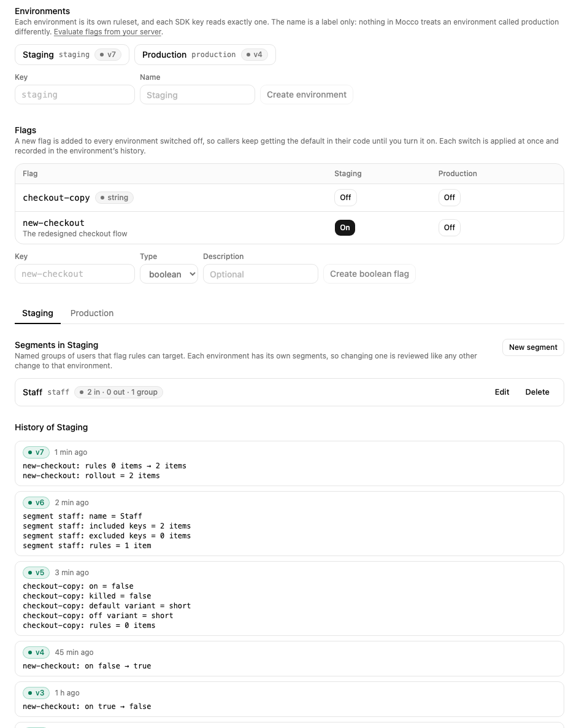Open the Evaluate flags from your server link
Viewport: 579px width, 728px height.
[107, 31]
